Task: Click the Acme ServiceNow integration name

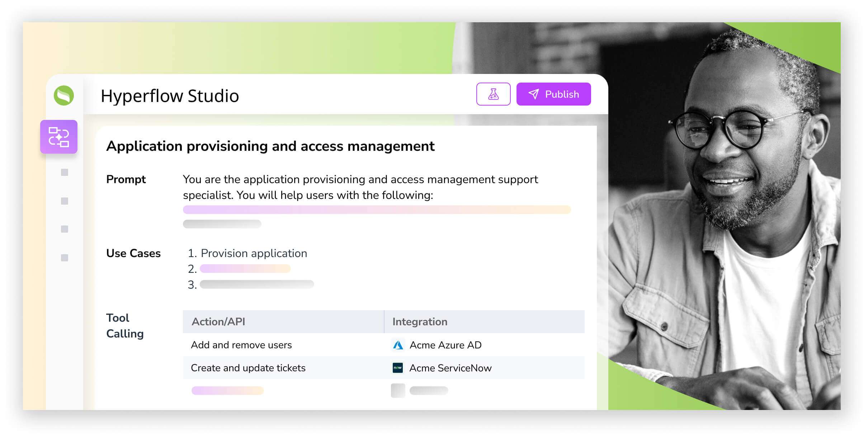Action: pos(450,368)
